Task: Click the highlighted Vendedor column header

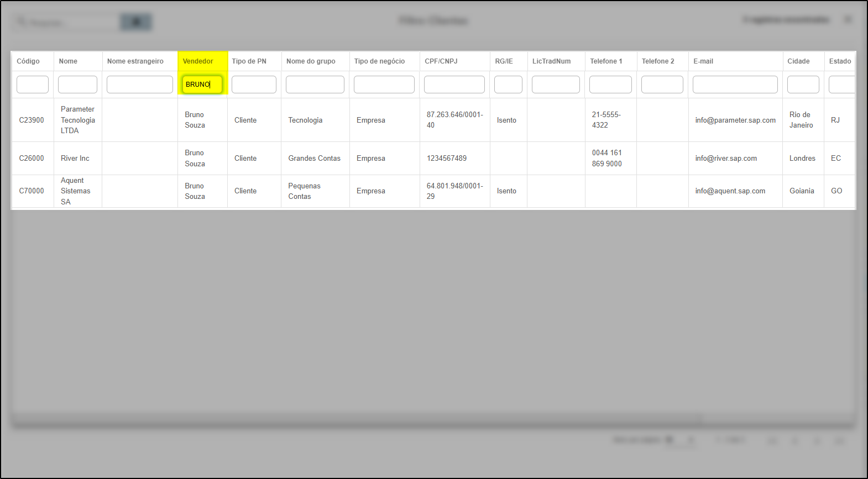Action: click(x=198, y=61)
